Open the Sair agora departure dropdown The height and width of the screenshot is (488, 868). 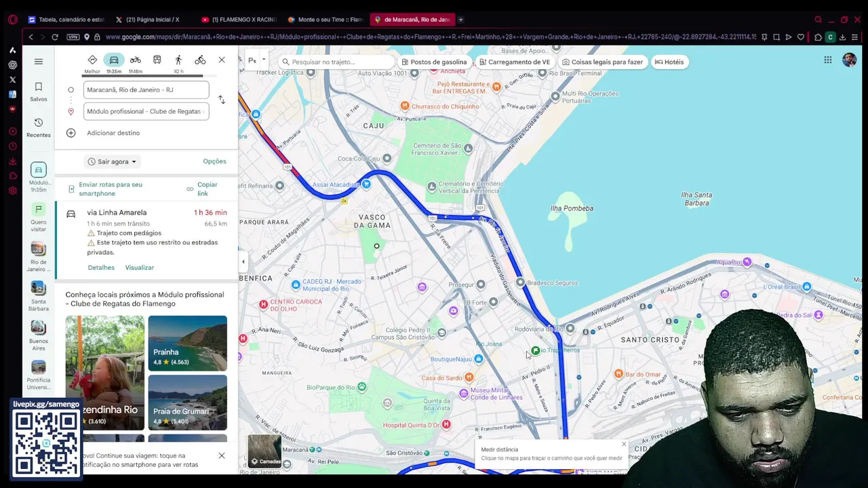click(x=113, y=161)
